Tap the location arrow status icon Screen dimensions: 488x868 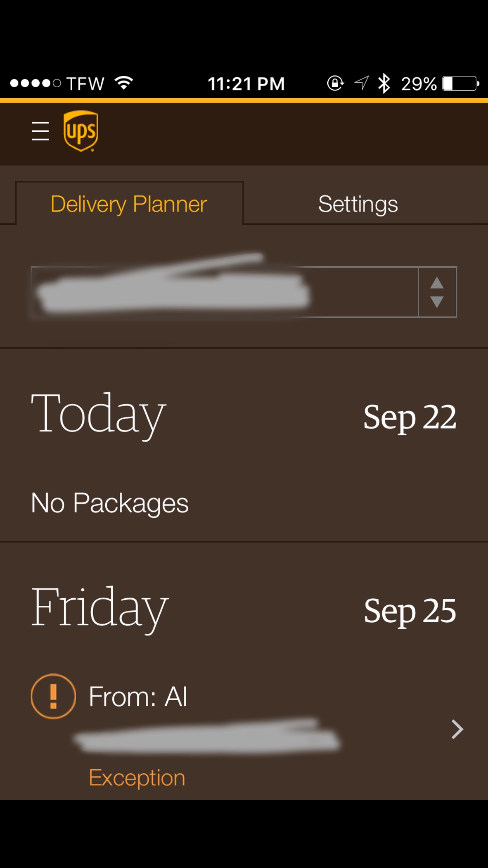click(x=361, y=83)
